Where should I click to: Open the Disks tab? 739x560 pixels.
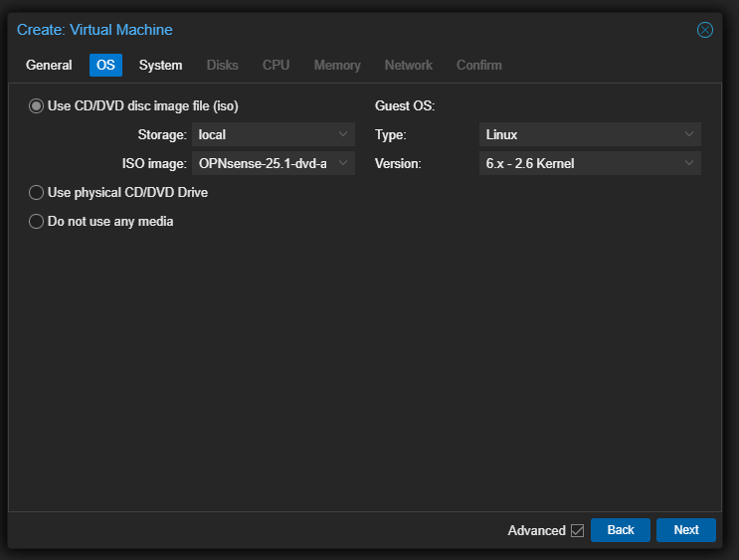point(223,65)
